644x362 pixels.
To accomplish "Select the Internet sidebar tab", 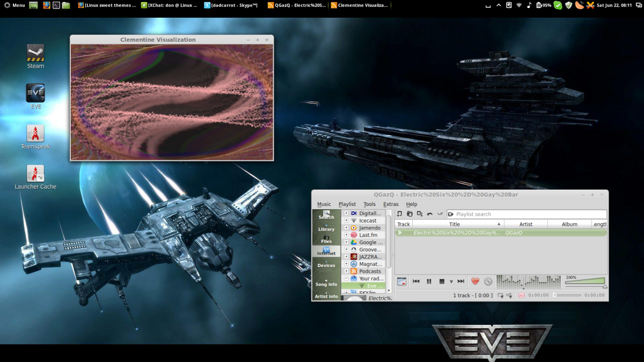I will 326,251.
